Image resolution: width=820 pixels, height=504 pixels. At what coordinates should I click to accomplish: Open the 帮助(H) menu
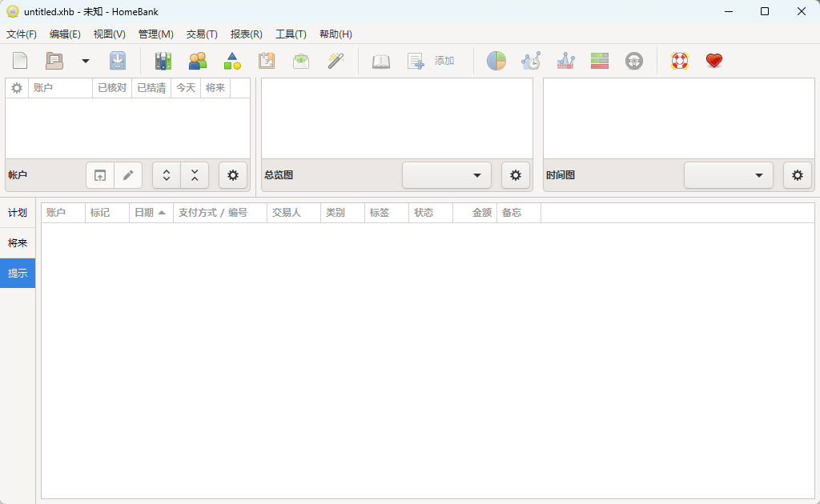336,34
